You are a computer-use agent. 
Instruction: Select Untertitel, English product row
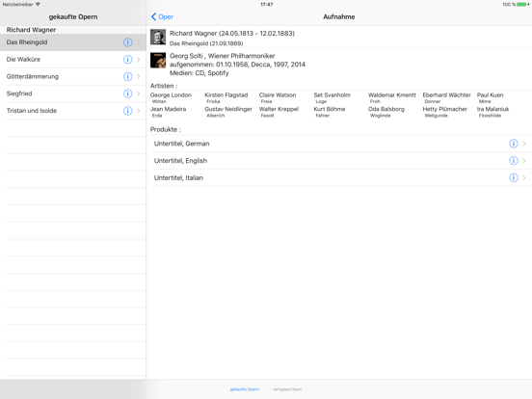click(x=339, y=161)
